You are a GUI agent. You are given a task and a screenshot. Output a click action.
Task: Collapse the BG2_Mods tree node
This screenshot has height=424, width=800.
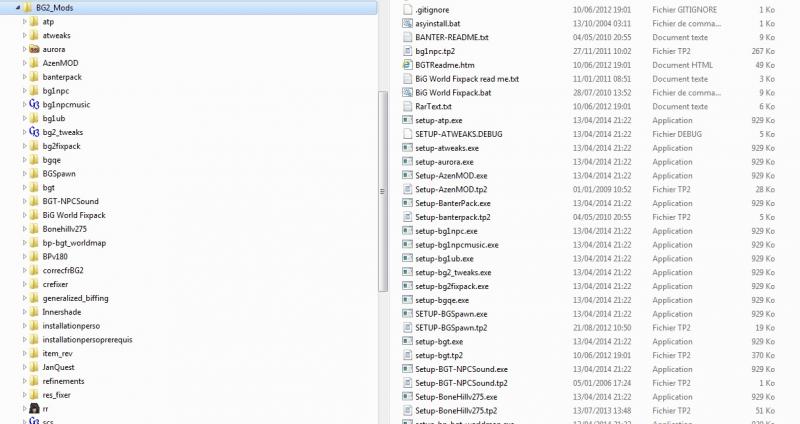pyautogui.click(x=18, y=8)
